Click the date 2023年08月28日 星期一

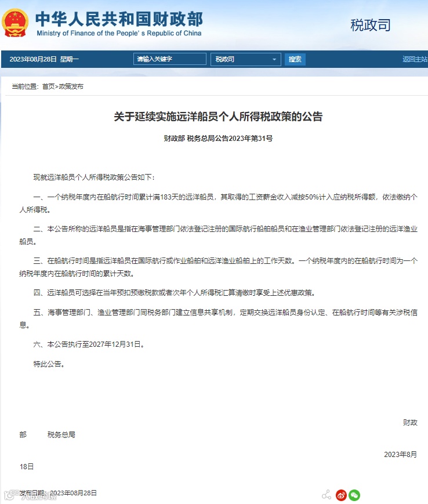point(44,59)
